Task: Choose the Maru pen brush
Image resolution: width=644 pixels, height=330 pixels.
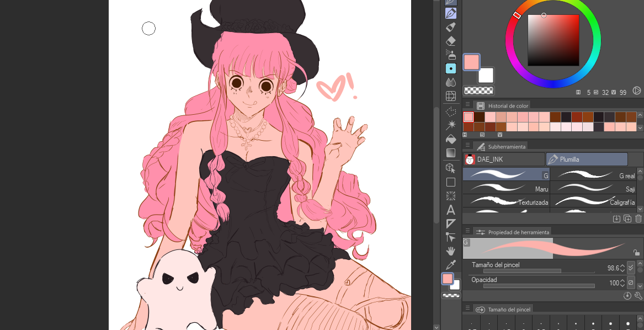Action: click(x=505, y=189)
